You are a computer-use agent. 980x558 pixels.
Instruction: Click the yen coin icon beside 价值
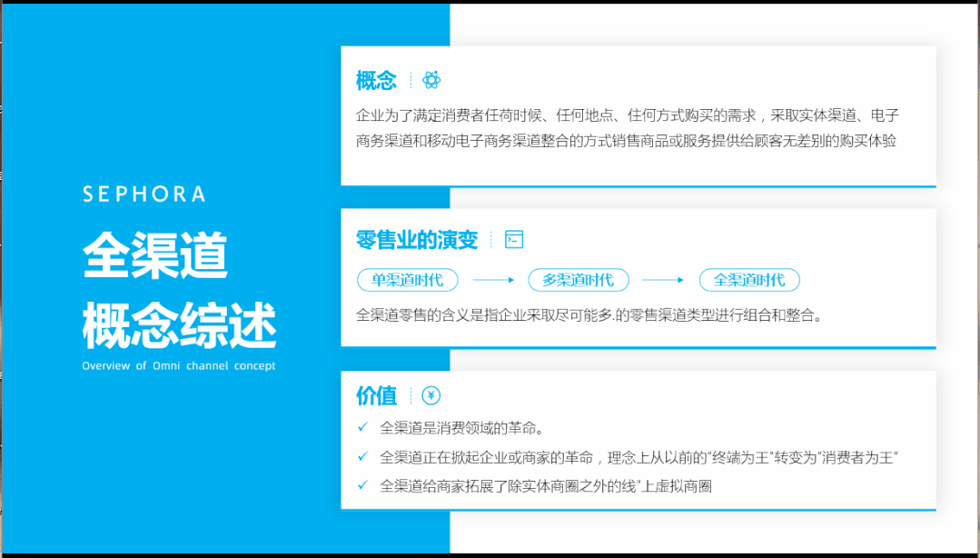point(431,395)
